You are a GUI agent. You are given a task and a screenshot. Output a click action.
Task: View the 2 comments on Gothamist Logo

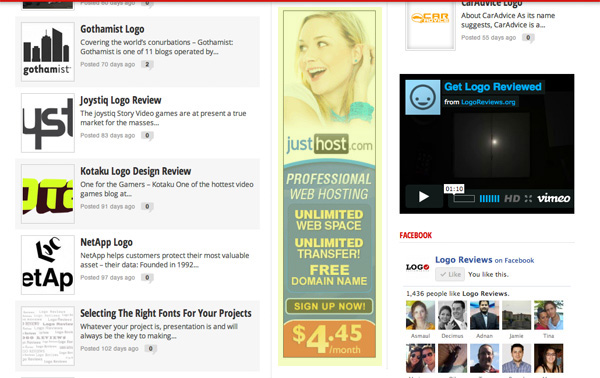[147, 65]
